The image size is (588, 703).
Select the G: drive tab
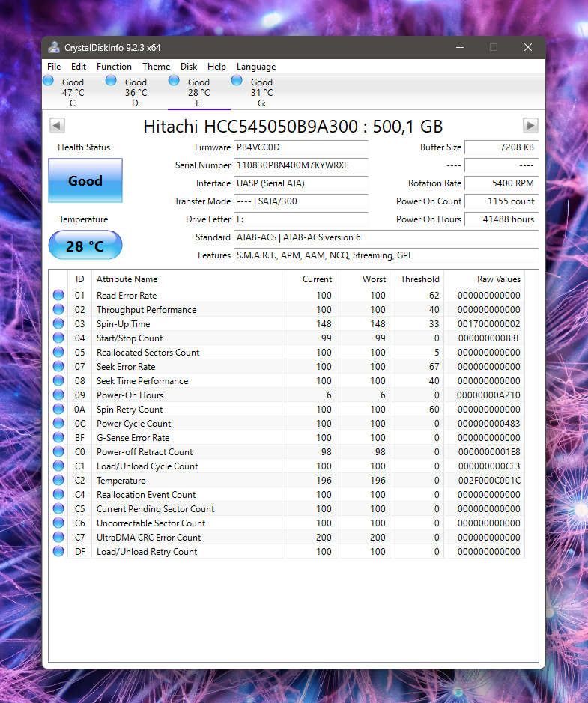261,92
